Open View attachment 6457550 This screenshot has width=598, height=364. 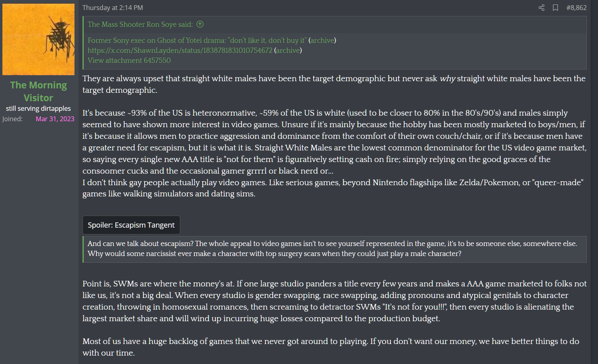coord(129,60)
